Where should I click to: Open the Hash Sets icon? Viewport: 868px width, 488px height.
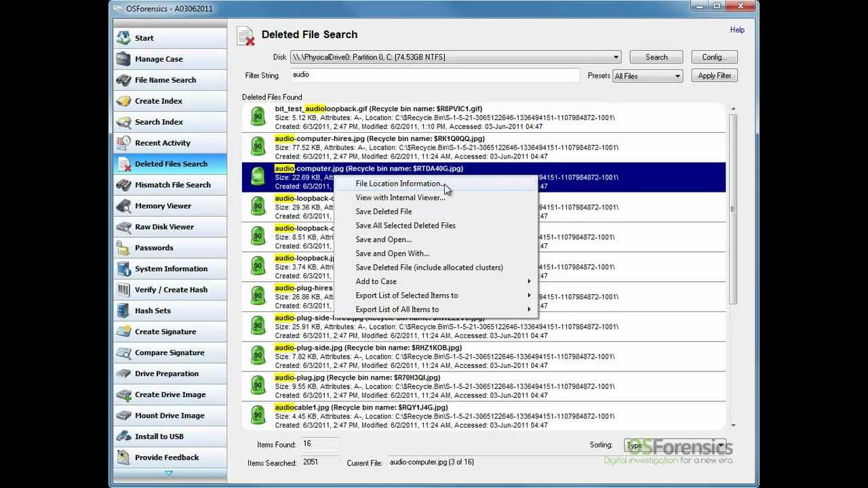tap(123, 311)
